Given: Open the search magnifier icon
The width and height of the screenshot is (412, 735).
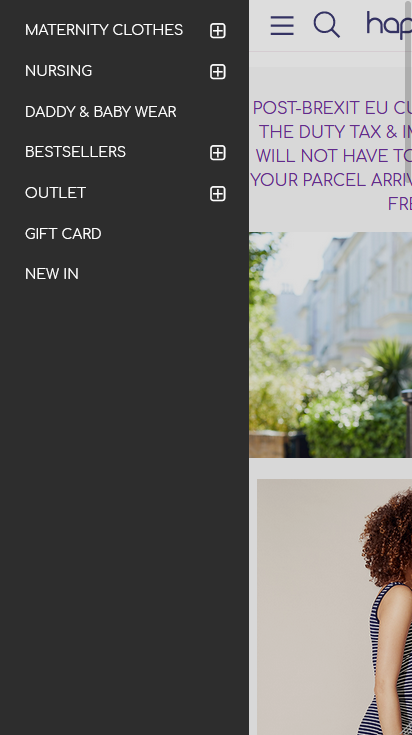Looking at the screenshot, I should point(327,24).
